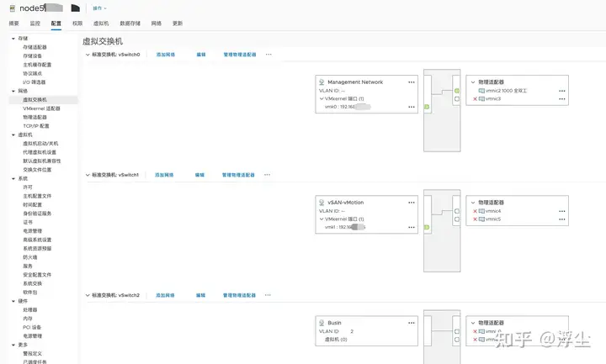The image size is (606, 364).
Task: Click the vSAN-vMotion port group icon
Action: point(322,203)
